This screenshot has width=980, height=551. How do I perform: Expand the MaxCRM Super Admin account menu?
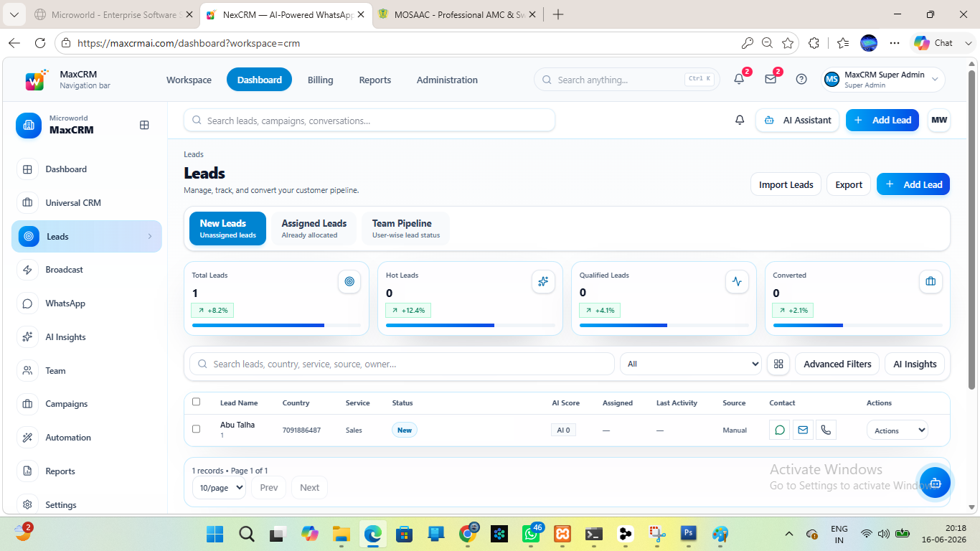(x=883, y=80)
